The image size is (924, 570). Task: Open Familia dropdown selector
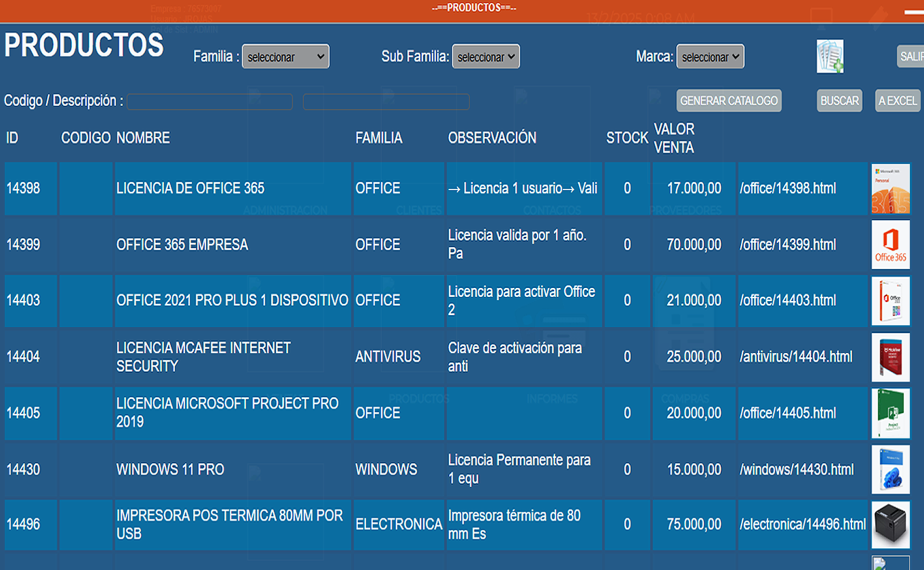[285, 57]
